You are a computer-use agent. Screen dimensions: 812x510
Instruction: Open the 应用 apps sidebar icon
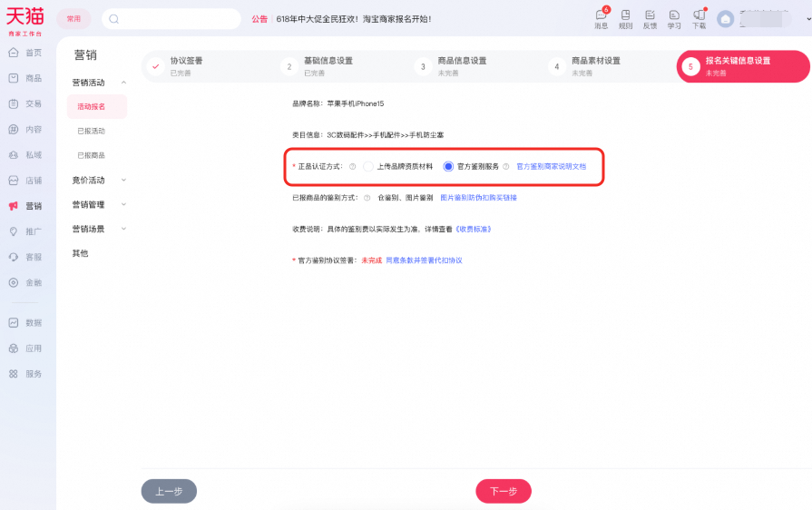pos(14,348)
